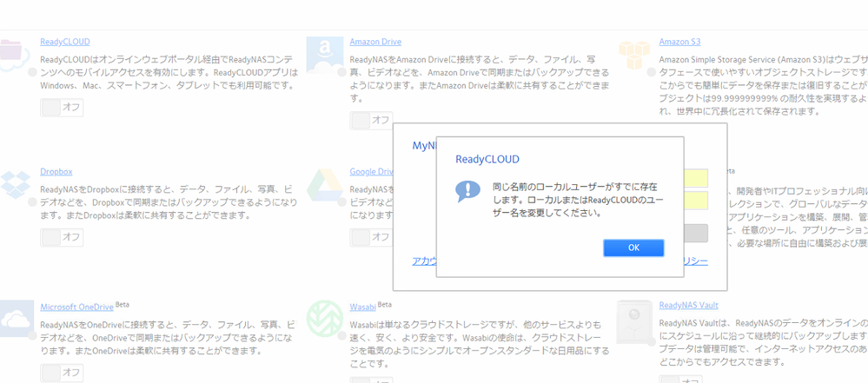Image resolution: width=868 pixels, height=383 pixels.
Task: Open the Amazon Drive link
Action: click(x=375, y=42)
